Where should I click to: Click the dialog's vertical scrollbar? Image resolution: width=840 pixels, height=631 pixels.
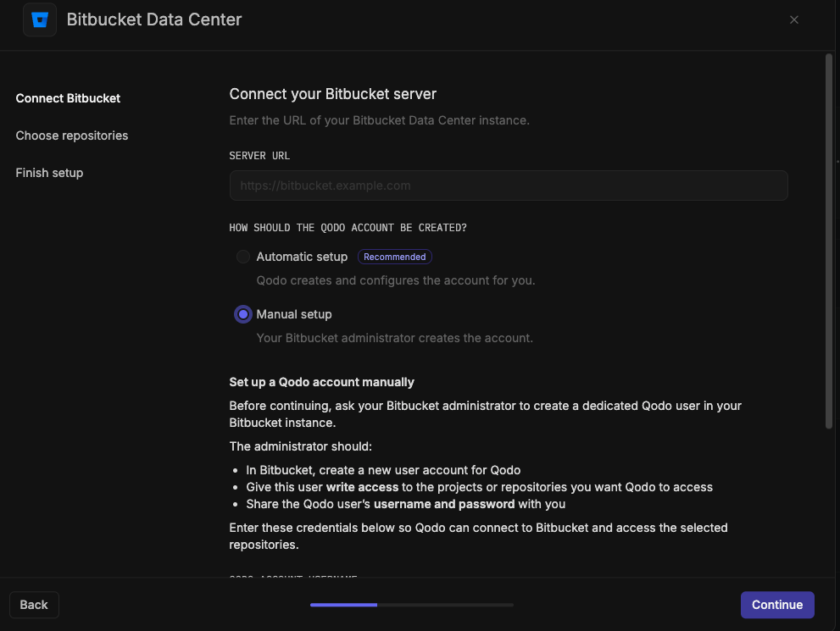[829, 241]
